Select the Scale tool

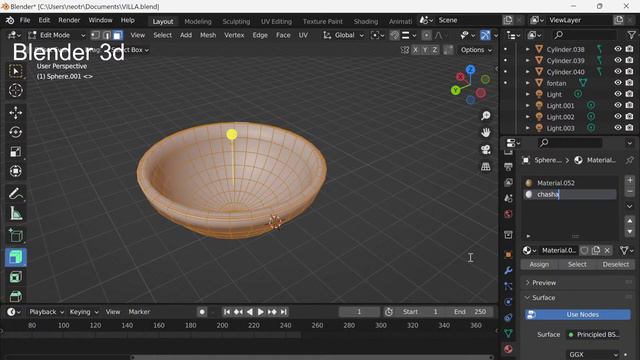click(16, 152)
